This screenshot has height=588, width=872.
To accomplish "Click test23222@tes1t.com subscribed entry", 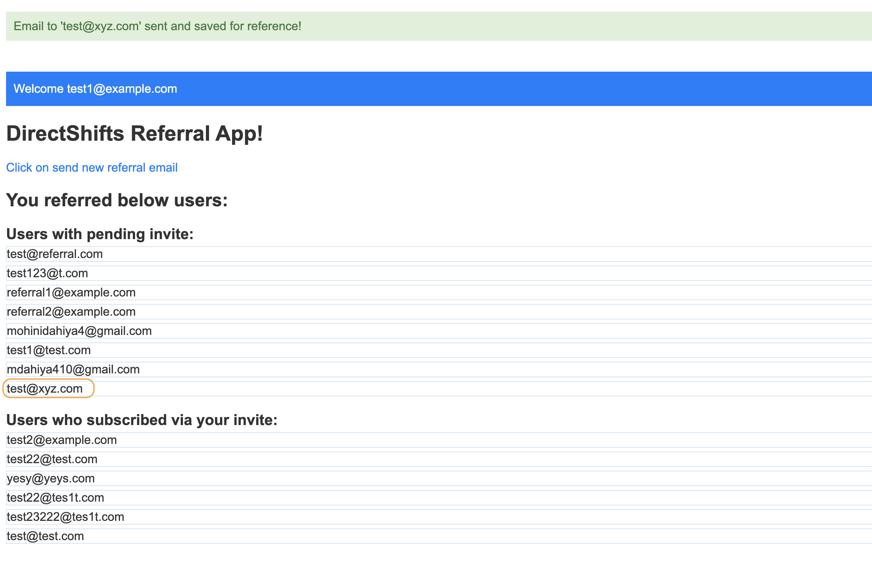I will [x=65, y=517].
